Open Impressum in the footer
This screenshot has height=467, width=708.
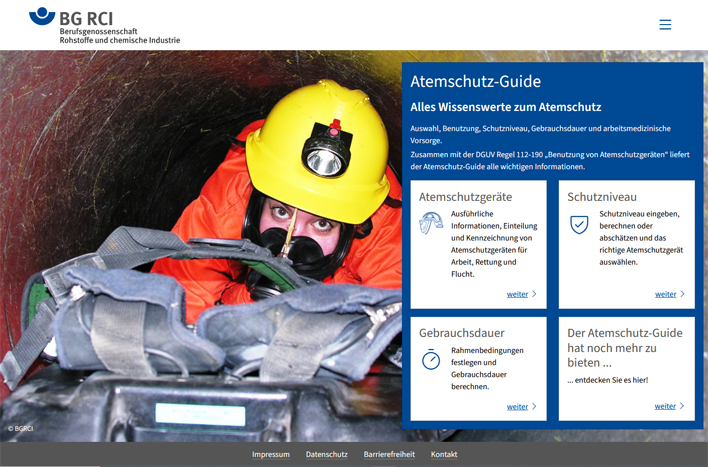270,454
